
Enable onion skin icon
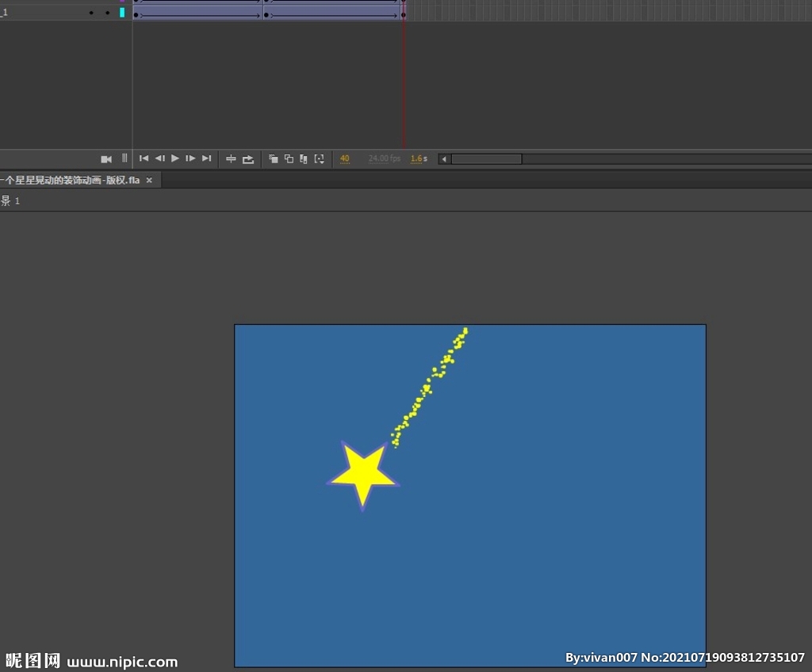274,159
